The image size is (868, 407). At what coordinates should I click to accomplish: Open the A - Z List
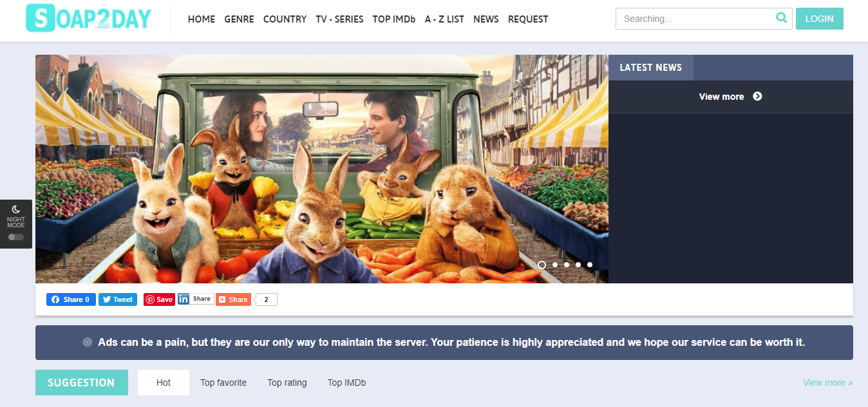tap(444, 19)
